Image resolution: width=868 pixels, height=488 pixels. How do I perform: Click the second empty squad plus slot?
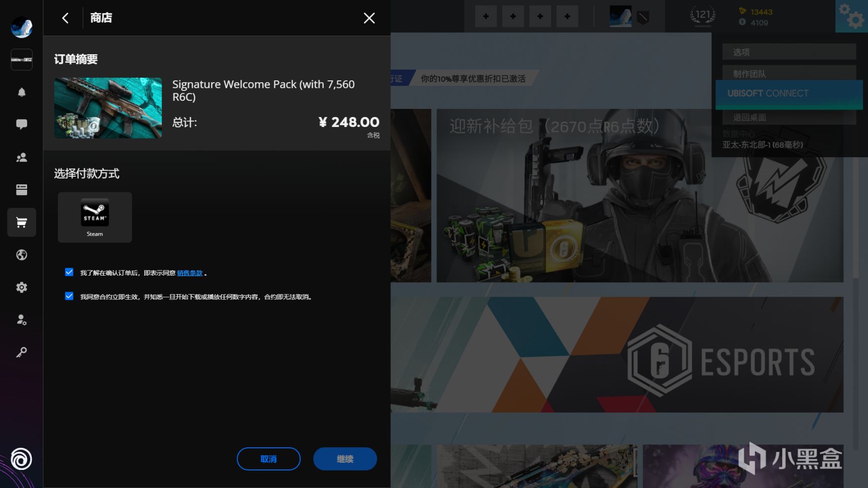513,17
